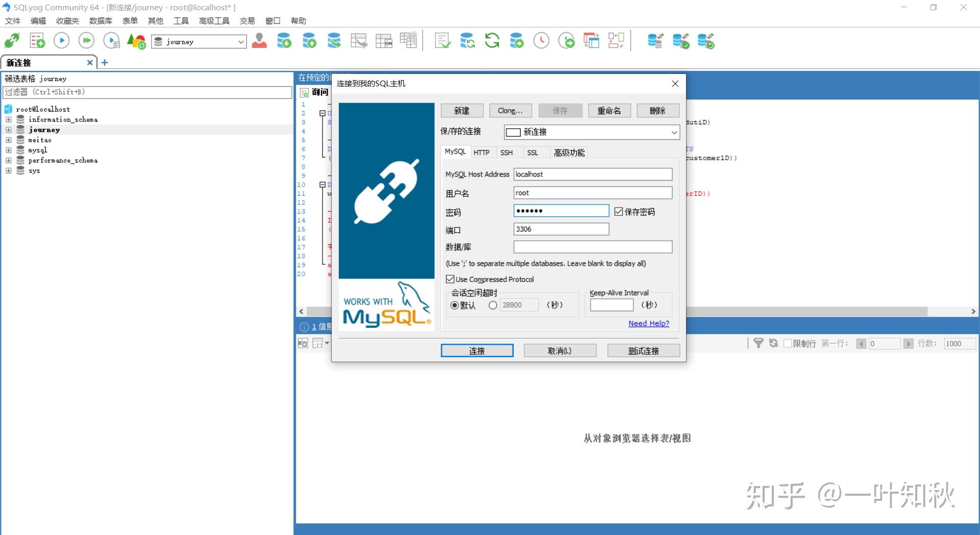
Task: Click the boxes with arrows query builder icon
Action: point(616,41)
